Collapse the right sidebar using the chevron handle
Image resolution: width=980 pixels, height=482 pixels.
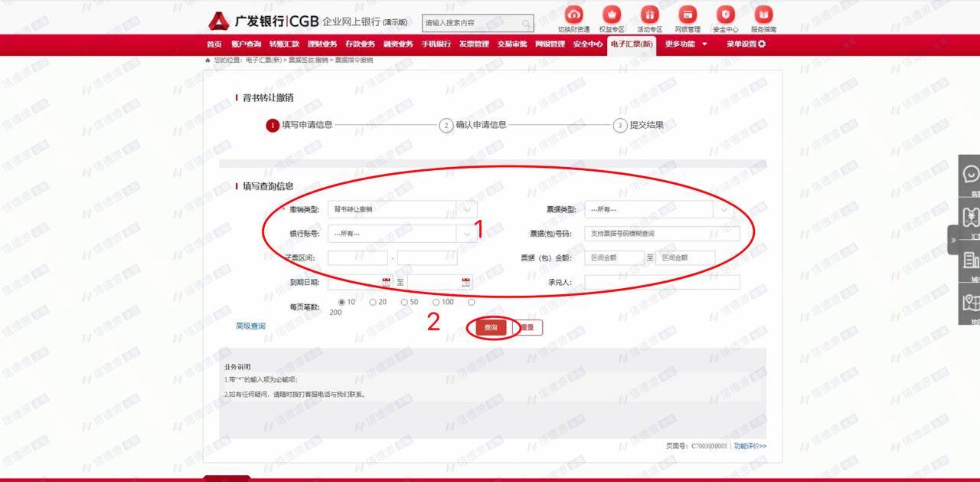[952, 240]
